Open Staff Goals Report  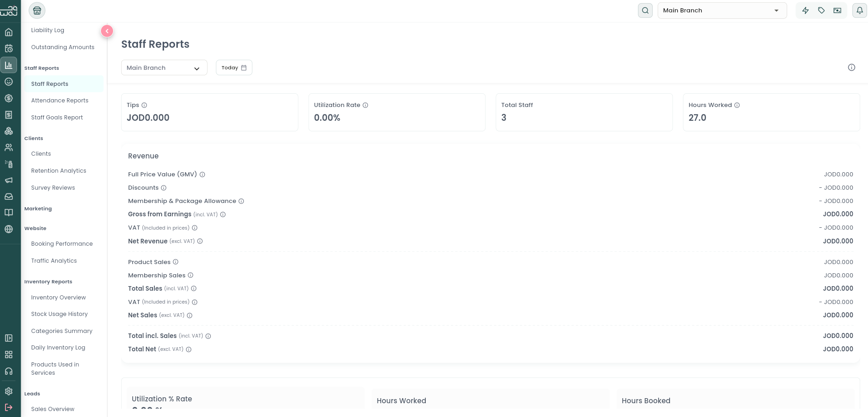point(57,118)
